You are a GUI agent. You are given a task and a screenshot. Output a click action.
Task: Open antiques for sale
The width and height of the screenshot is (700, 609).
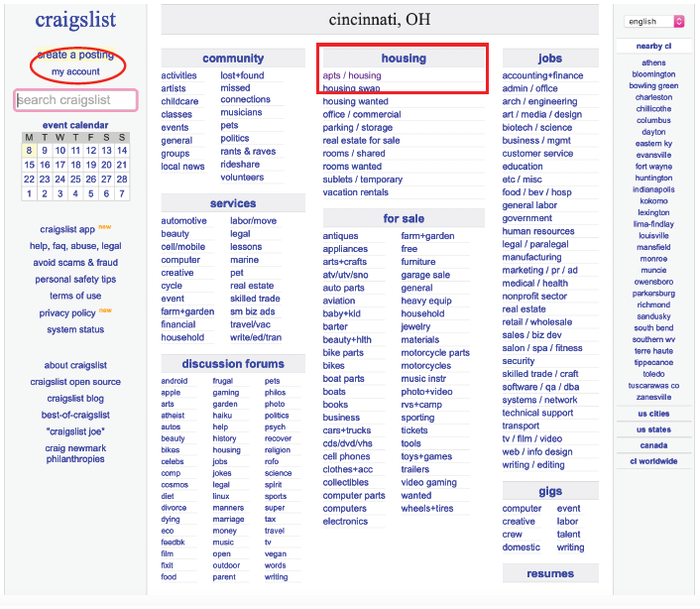[340, 236]
